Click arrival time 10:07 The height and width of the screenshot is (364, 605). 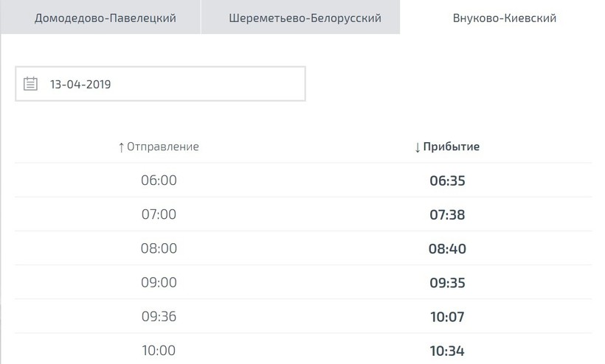coord(447,316)
